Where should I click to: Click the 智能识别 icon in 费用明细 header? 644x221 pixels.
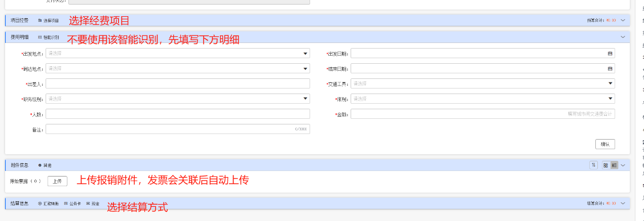click(40, 37)
